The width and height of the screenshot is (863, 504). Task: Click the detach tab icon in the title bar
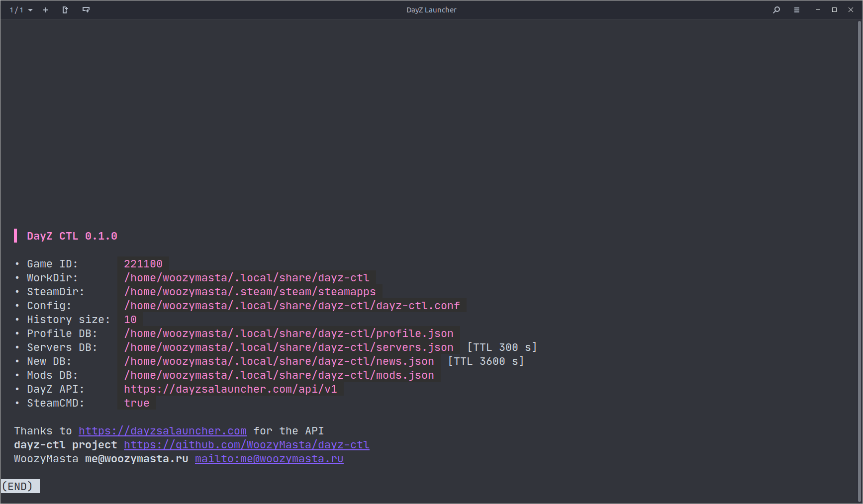click(x=65, y=10)
